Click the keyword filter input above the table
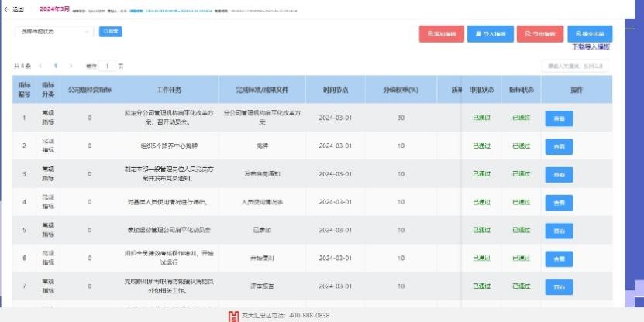This screenshot has width=644, height=322. coord(575,67)
